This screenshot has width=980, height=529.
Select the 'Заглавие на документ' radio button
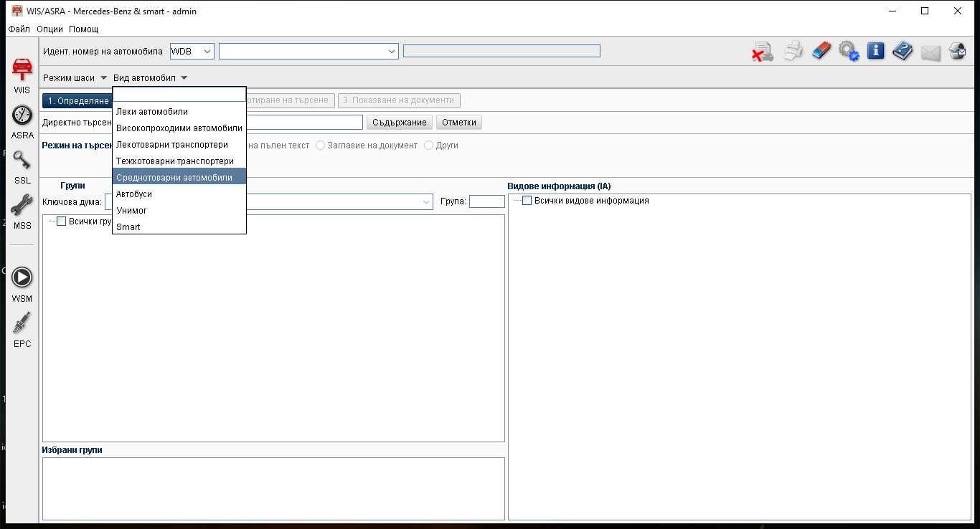click(x=321, y=146)
